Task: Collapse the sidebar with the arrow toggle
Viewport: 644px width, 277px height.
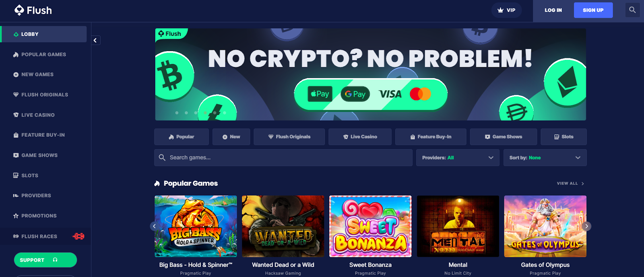Action: click(x=95, y=40)
